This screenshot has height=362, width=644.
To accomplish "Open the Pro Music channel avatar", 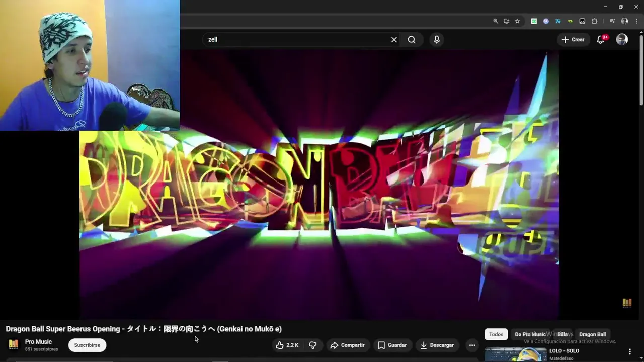I will 13,344.
